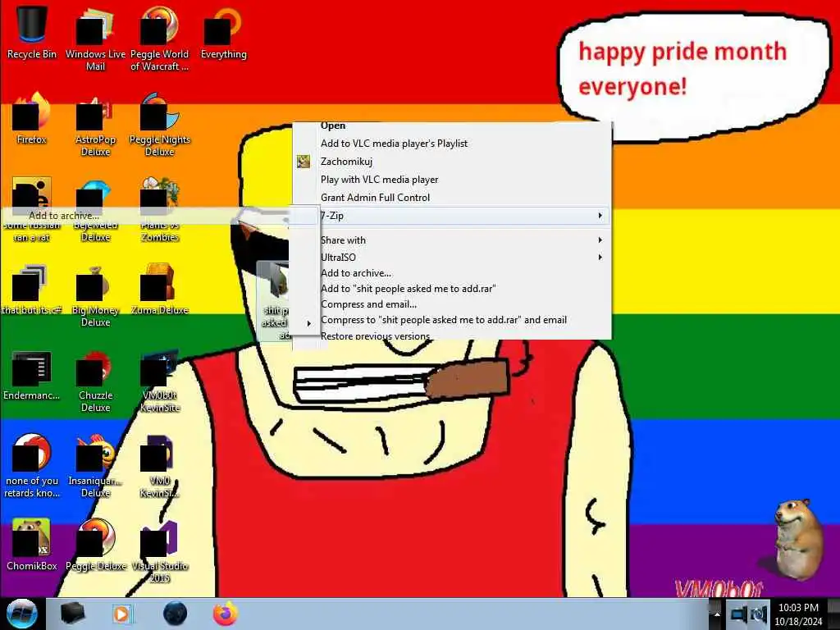Open VM0b0t KevinSite desktop icon

click(159, 381)
